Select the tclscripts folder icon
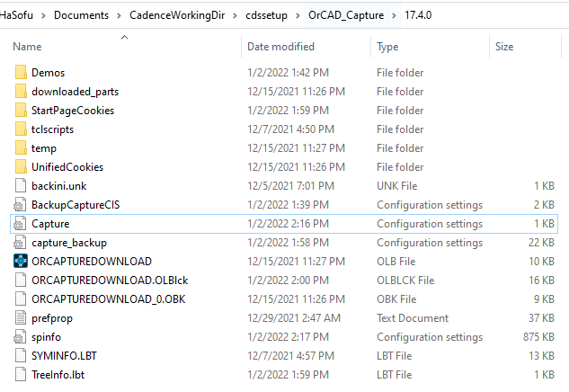Image resolution: width=569 pixels, height=392 pixels. (21, 129)
